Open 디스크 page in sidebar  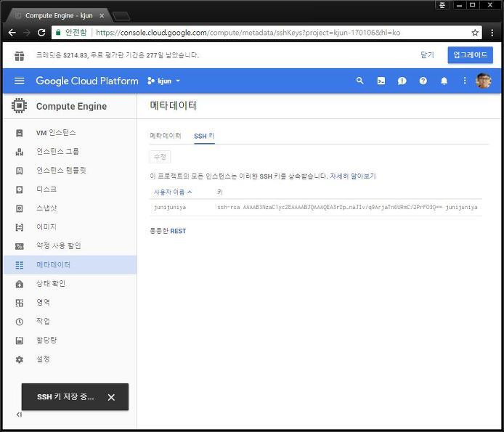(46, 189)
